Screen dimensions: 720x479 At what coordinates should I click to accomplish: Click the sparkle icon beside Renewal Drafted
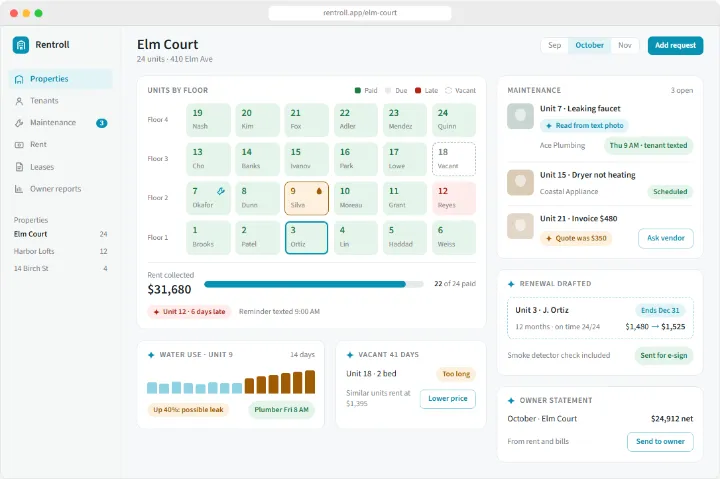511,284
